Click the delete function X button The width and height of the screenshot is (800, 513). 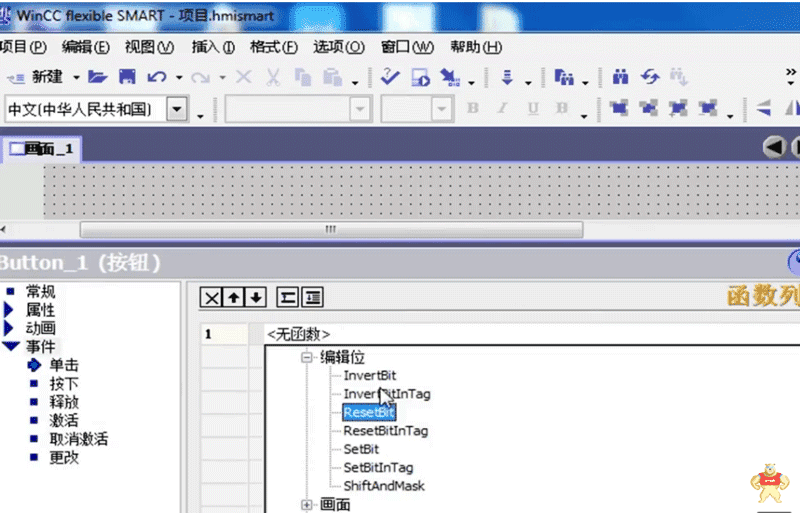point(211,297)
